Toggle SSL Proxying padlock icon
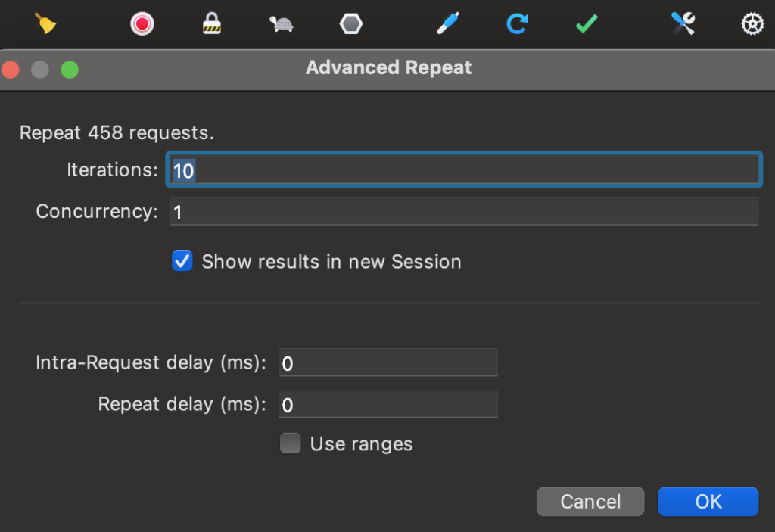This screenshot has height=532, width=775. pyautogui.click(x=211, y=24)
